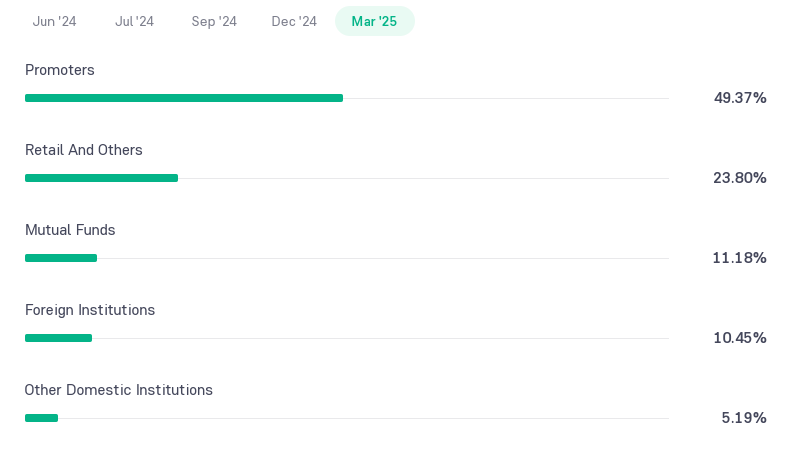Select the 11.18% mutual funds value
Image resolution: width=795 pixels, height=461 pixels.
(x=739, y=258)
